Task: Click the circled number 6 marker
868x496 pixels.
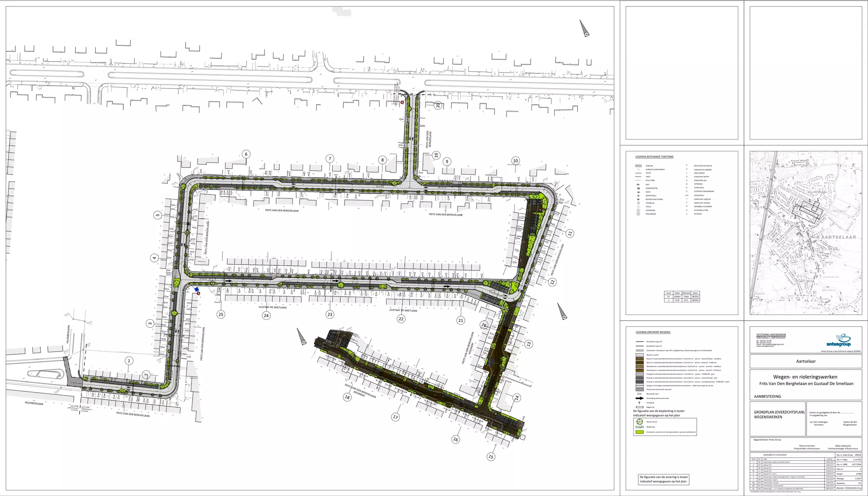Action: tap(246, 154)
